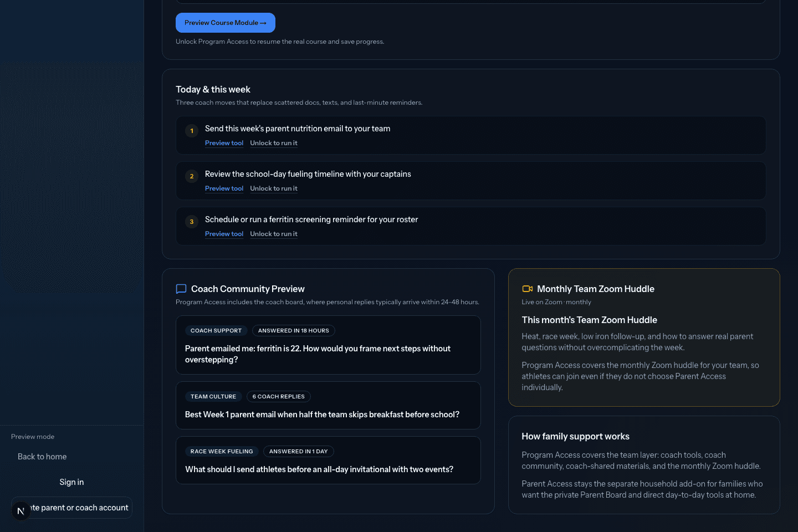This screenshot has height=532, width=798.
Task: Open the Sign in link
Action: click(x=71, y=482)
